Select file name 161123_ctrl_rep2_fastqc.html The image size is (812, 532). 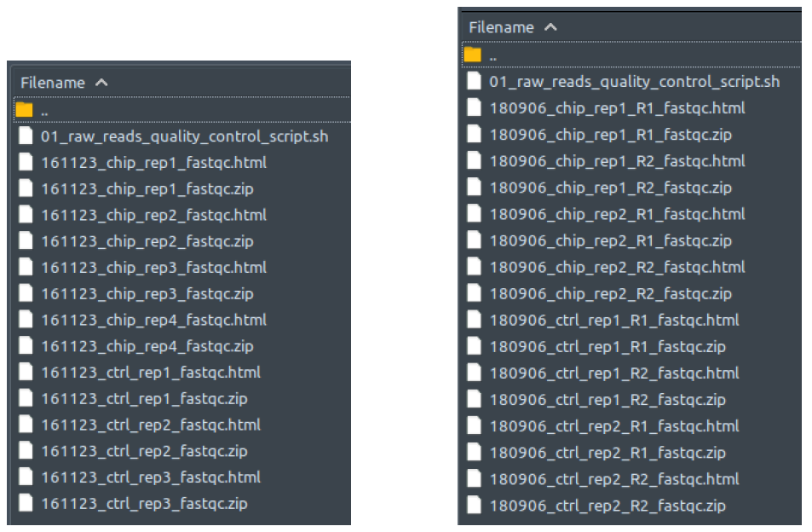151,425
